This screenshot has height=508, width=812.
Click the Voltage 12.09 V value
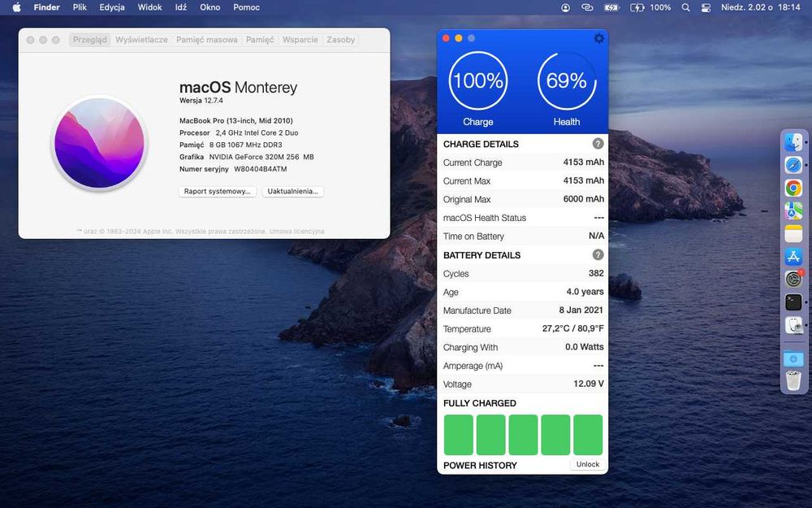[589, 384]
